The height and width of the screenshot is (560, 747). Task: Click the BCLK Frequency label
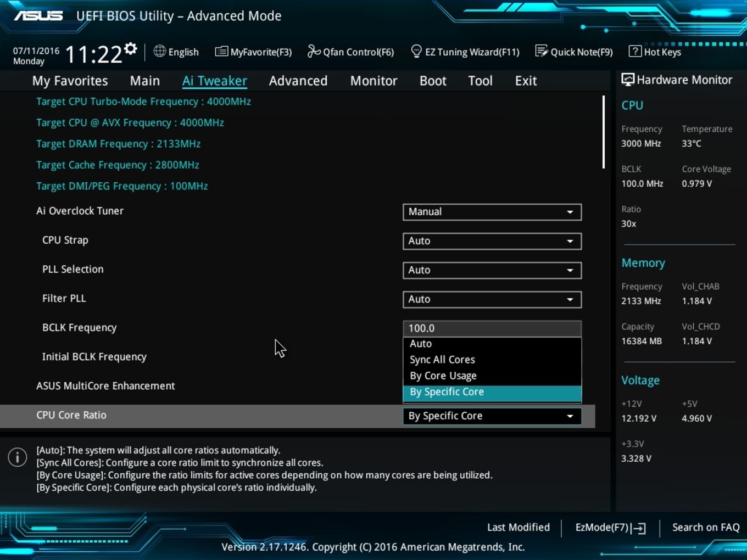[79, 328]
